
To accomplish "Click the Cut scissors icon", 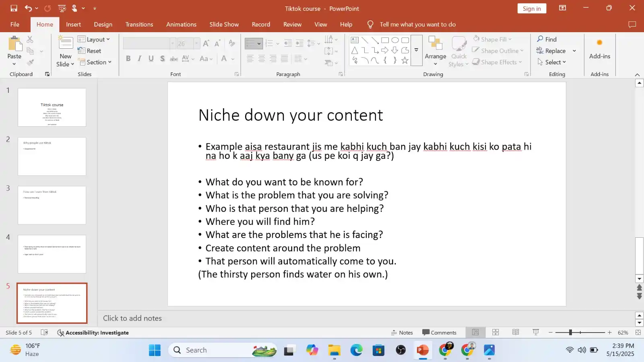I will coord(30,39).
